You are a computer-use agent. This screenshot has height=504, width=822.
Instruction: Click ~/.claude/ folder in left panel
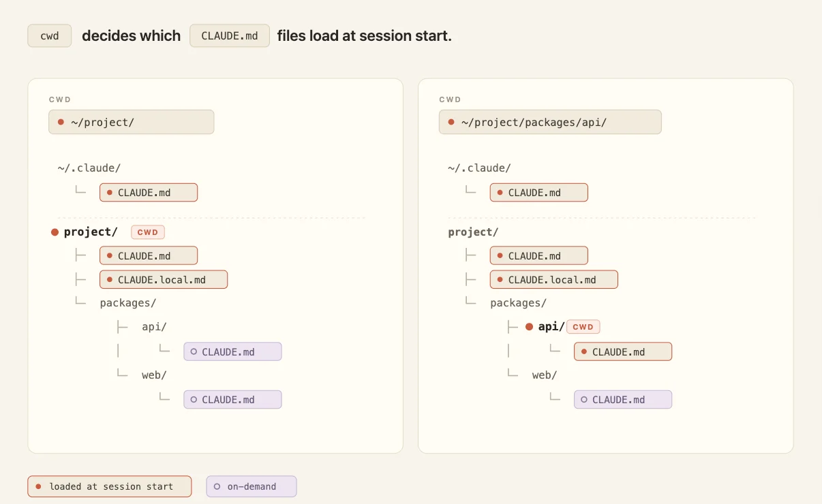tap(89, 168)
